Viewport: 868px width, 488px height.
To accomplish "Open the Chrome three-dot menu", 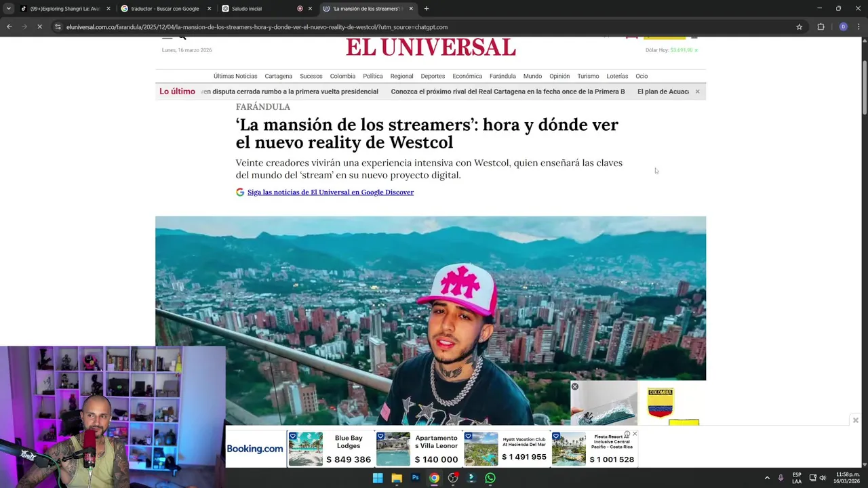I will coord(859,27).
